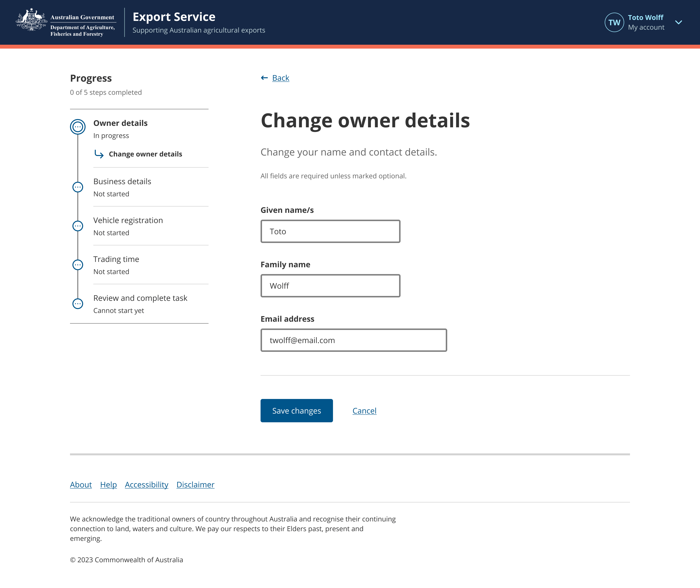Follow the Back link

[280, 78]
